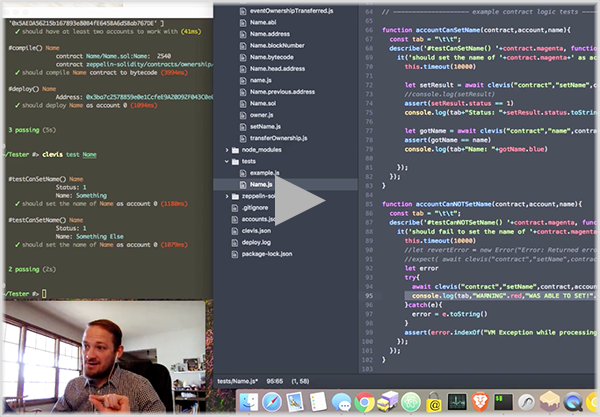Image resolution: width=600 pixels, height=417 pixels.
Task: Open Finder from the dock
Action: tap(249, 402)
